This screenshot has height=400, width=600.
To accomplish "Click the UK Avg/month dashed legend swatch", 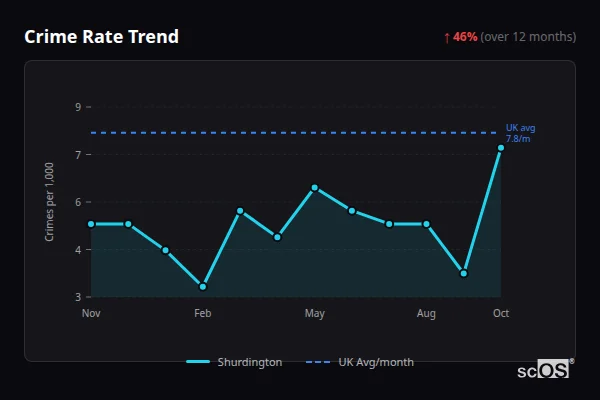I will click(x=318, y=362).
